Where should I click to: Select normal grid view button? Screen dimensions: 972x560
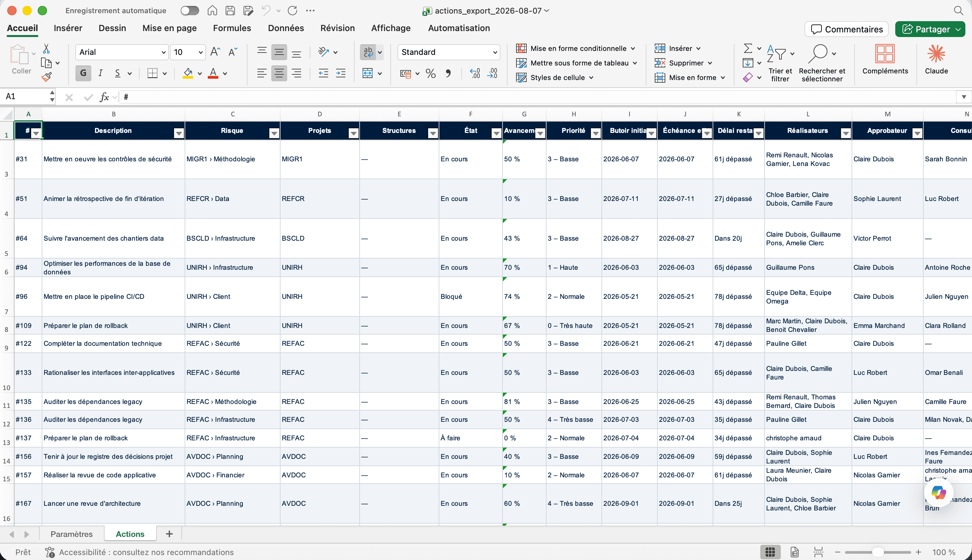point(770,552)
